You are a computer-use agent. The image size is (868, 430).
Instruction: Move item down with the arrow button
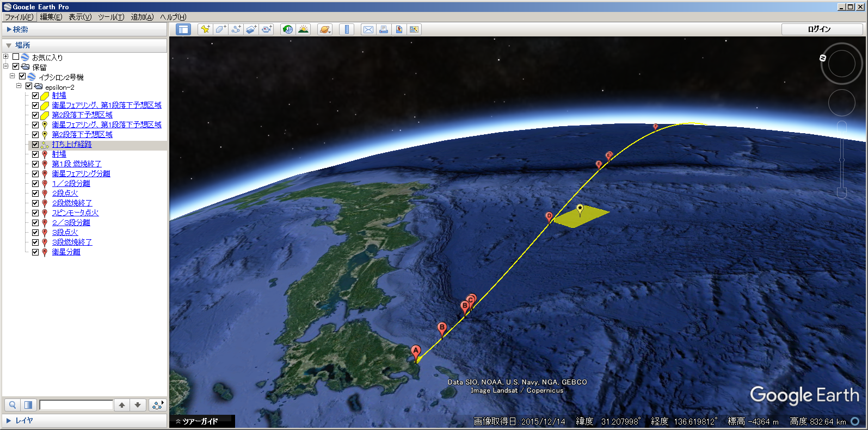(138, 405)
